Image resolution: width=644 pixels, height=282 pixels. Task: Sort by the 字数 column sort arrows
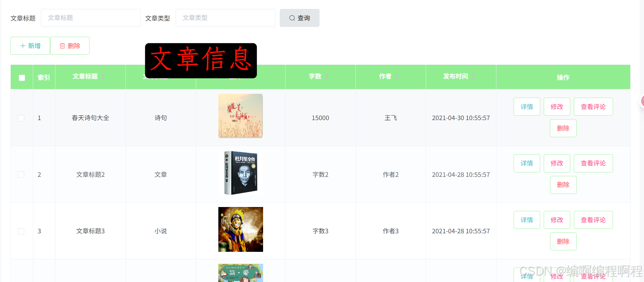coord(327,77)
